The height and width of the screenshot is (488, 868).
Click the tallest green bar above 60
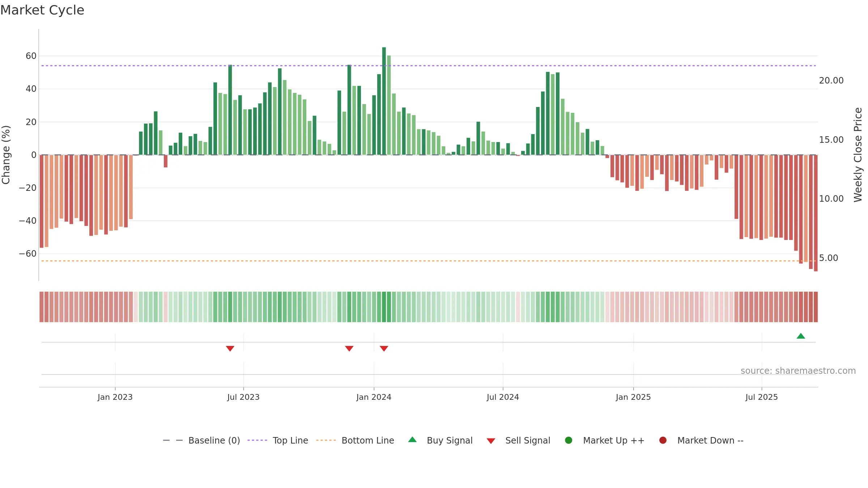point(384,101)
